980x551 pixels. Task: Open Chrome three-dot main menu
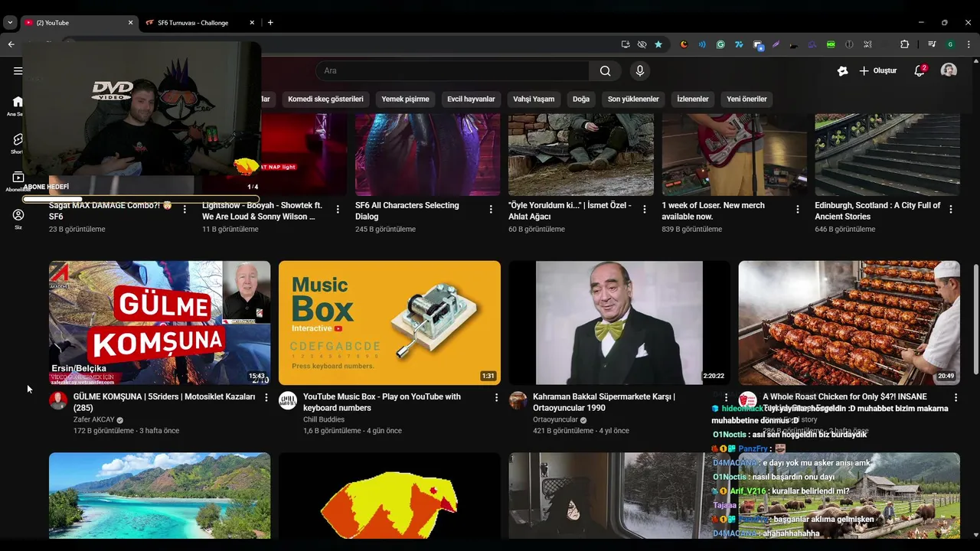[x=970, y=44]
